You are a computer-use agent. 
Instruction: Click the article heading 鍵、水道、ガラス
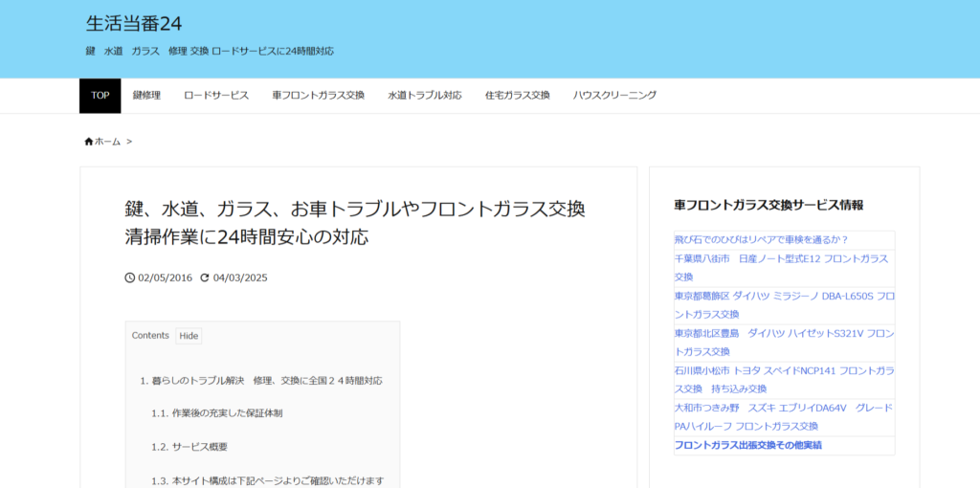pos(355,223)
